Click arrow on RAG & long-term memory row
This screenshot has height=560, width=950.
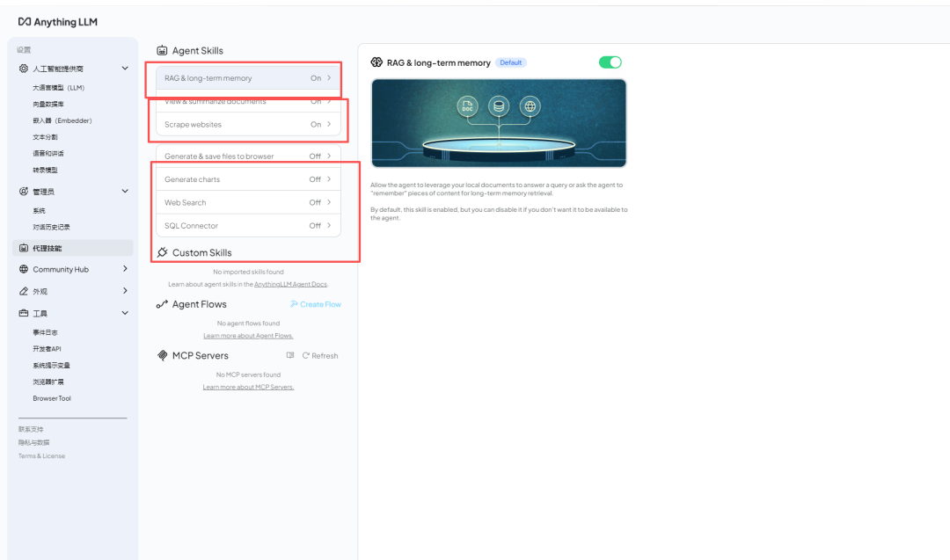pyautogui.click(x=329, y=78)
